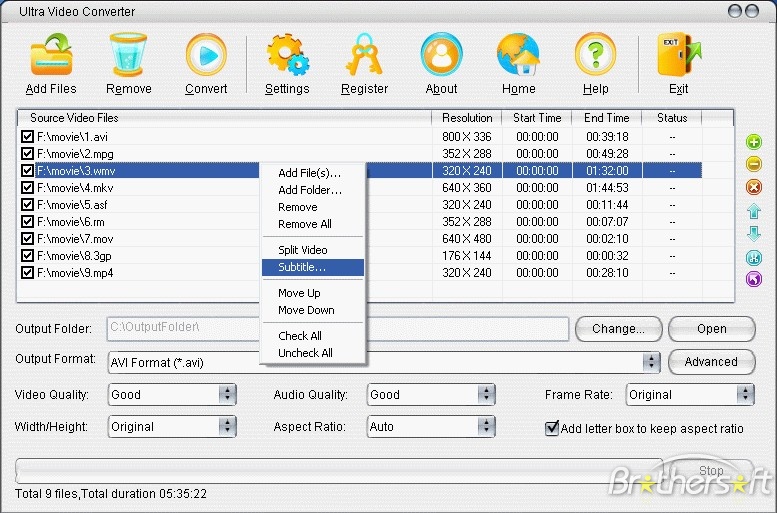The height and width of the screenshot is (513, 777).
Task: Toggle the F:\movie\4.mkv checkbox
Action: pyautogui.click(x=27, y=188)
